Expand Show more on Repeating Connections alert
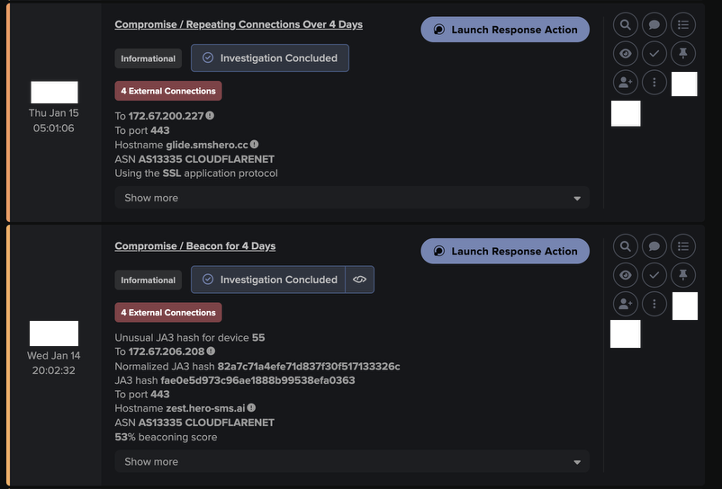Image resolution: width=722 pixels, height=489 pixels. point(352,198)
